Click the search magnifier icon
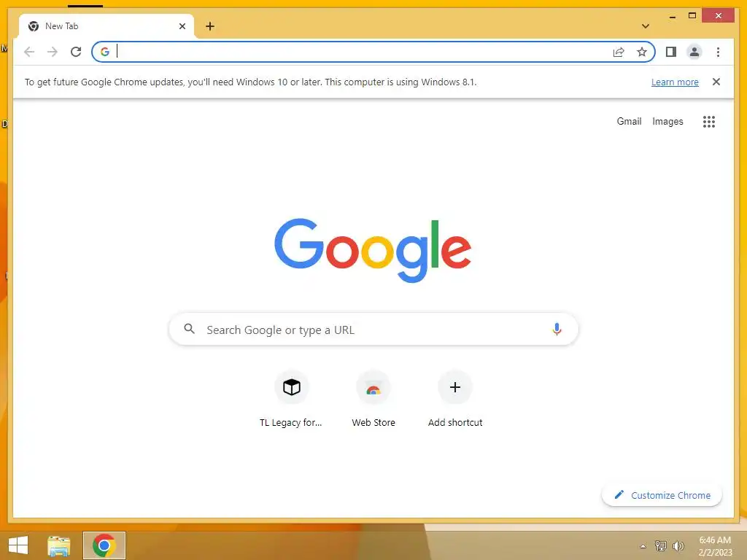The image size is (747, 560). (190, 329)
